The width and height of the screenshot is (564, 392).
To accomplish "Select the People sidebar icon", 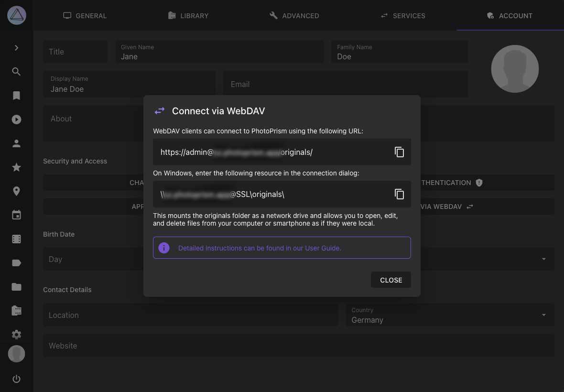I will tap(16, 143).
